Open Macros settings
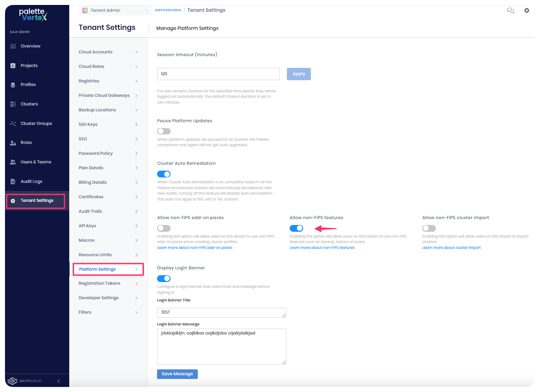 click(108, 240)
